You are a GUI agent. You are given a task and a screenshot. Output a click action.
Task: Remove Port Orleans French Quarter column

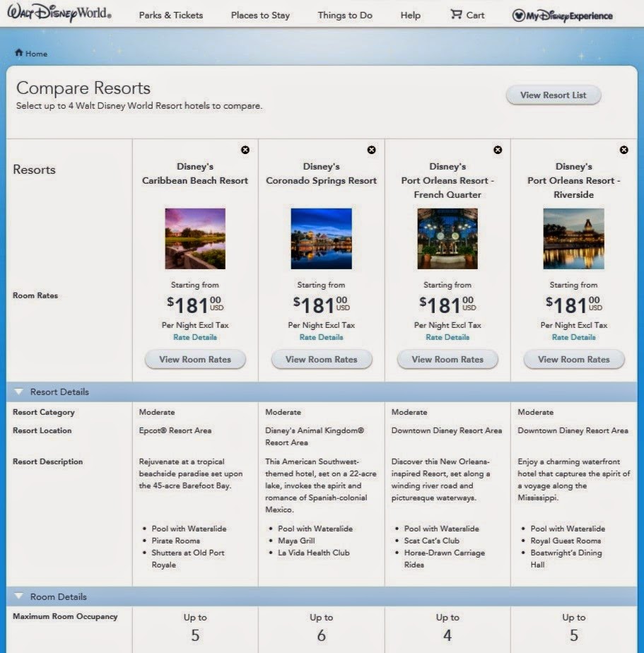(498, 150)
